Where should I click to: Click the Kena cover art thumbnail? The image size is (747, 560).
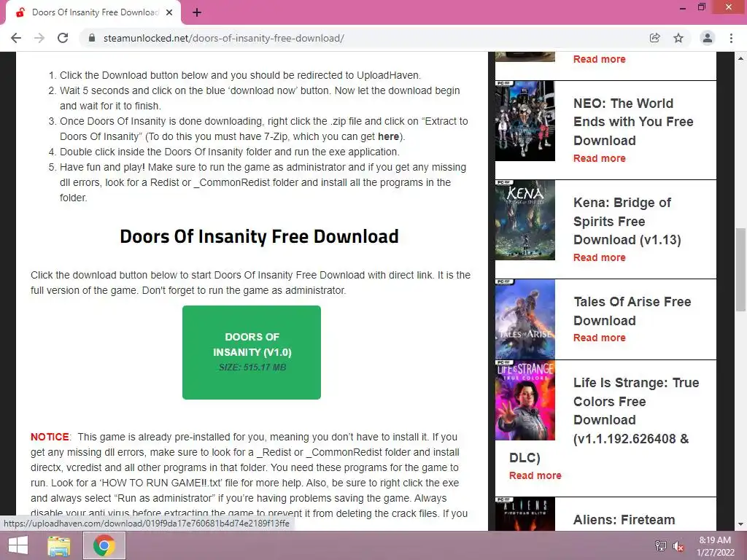(x=525, y=220)
